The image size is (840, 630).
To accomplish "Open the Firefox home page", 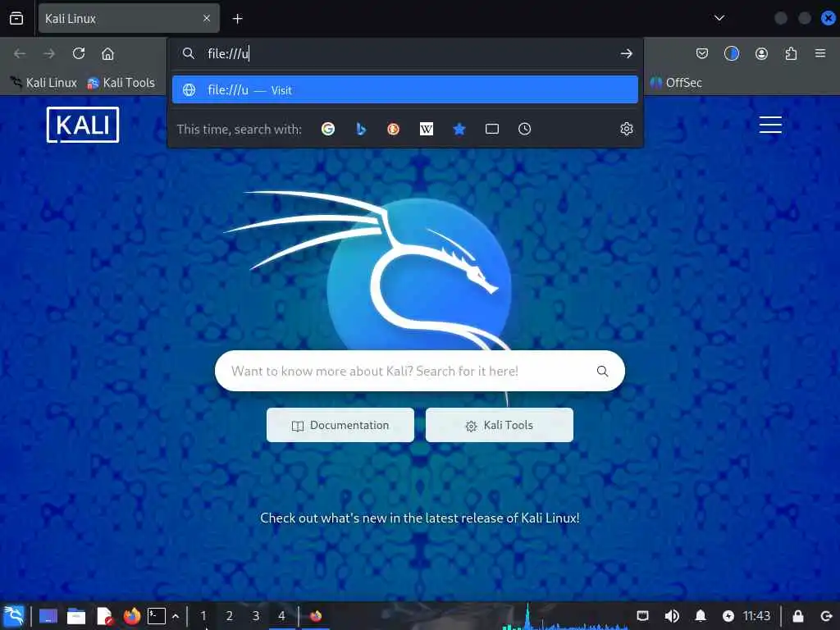I will tap(107, 53).
